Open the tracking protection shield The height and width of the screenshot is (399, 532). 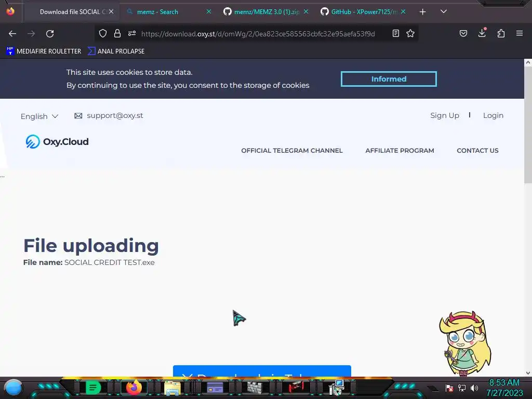tap(103, 33)
